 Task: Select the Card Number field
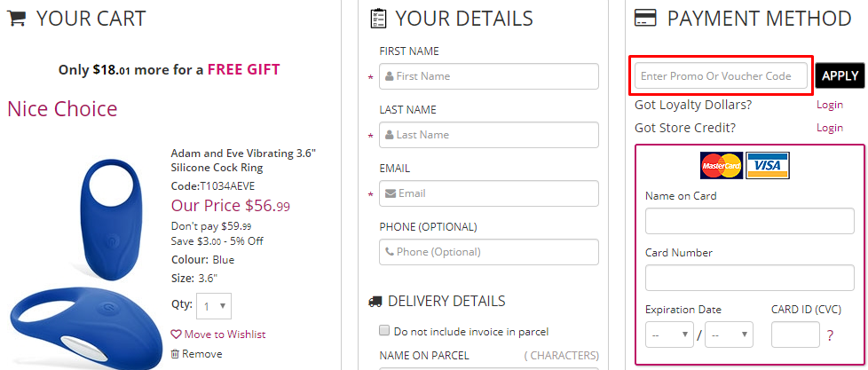pos(749,278)
